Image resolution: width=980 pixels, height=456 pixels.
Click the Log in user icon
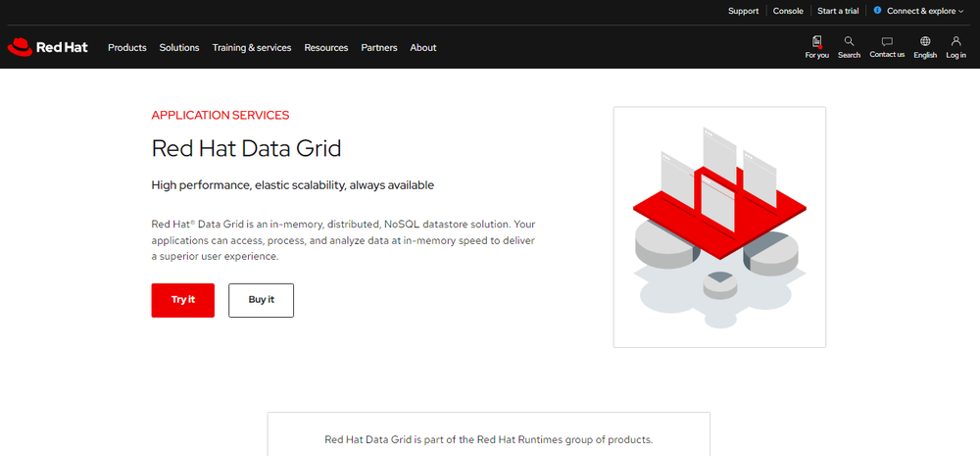click(x=955, y=41)
